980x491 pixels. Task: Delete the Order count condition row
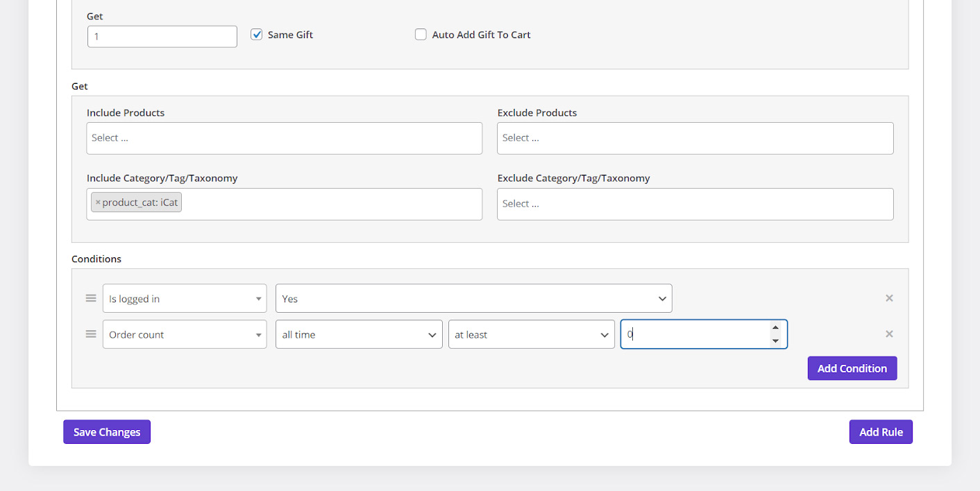pyautogui.click(x=889, y=334)
